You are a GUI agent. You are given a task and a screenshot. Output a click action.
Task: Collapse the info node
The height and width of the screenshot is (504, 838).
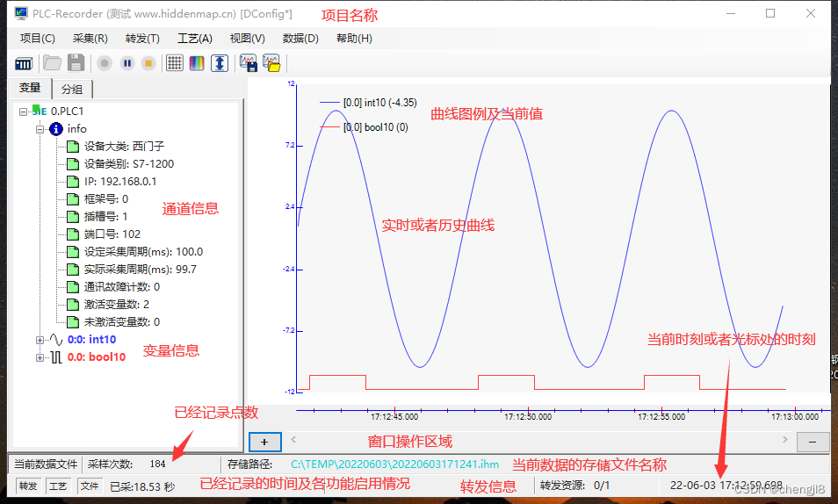(x=40, y=129)
